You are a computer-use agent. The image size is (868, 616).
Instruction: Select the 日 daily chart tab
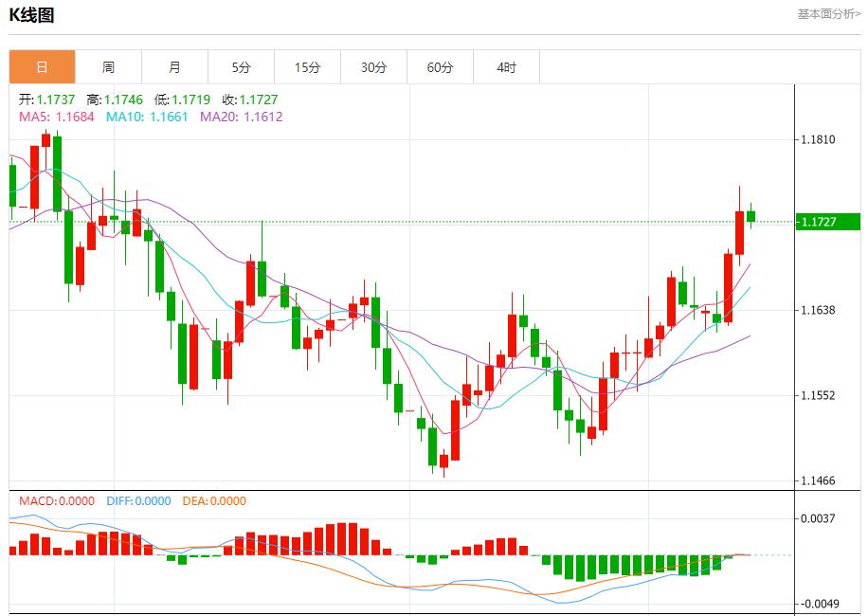click(42, 67)
